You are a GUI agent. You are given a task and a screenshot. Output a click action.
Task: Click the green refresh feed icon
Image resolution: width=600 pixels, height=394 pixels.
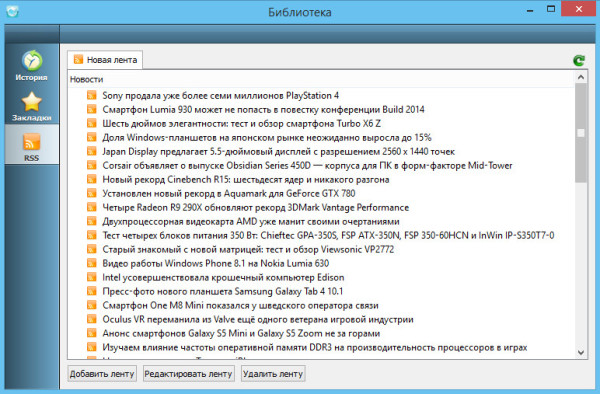coord(579,60)
